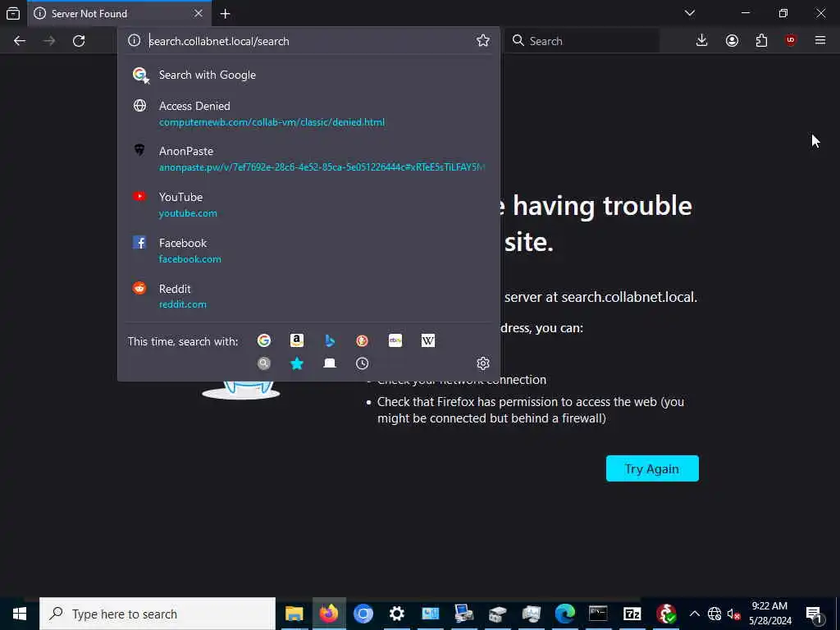Screen dimensions: 840x630
Task: Search this time with DuckDuckGo
Action: click(x=362, y=340)
